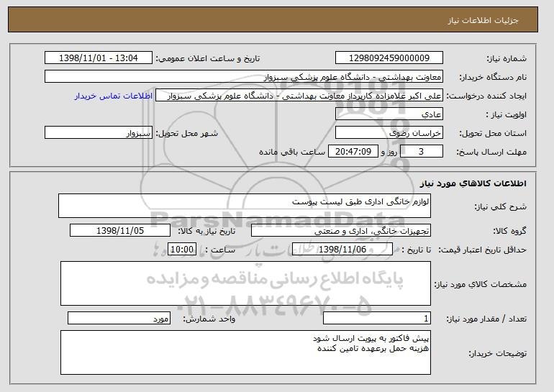Click the empty goods specifications text area
554x392 pixels.
click(x=245, y=283)
